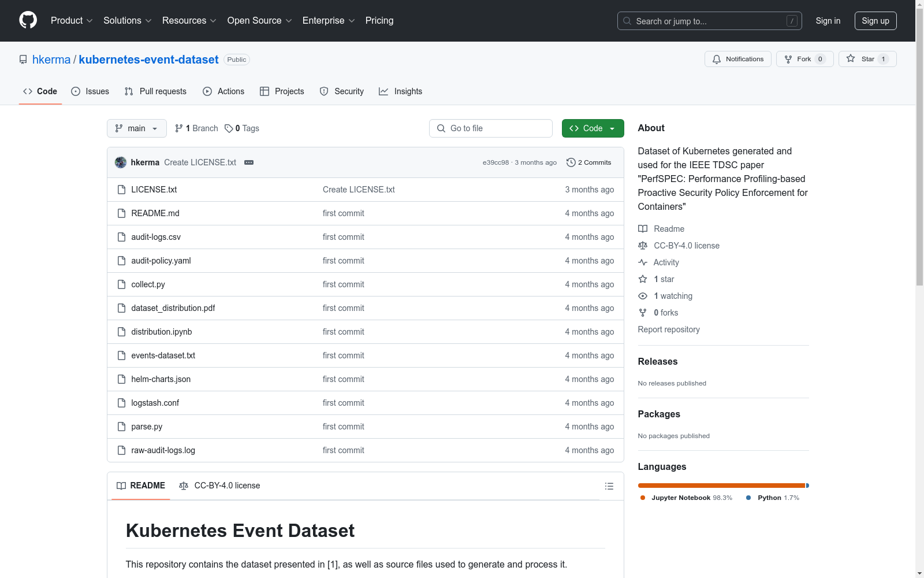
Task: Click the file icon beside LICENSE.txt
Action: 121,190
